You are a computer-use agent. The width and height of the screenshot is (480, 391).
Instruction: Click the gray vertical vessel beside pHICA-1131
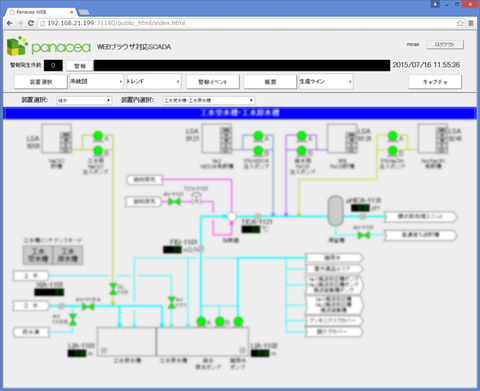[x=335, y=211]
